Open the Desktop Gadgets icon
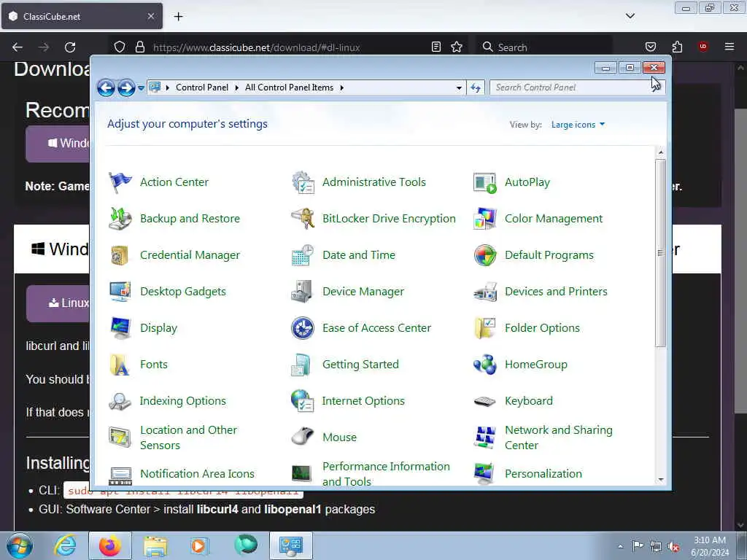747x560 pixels. [x=120, y=292]
